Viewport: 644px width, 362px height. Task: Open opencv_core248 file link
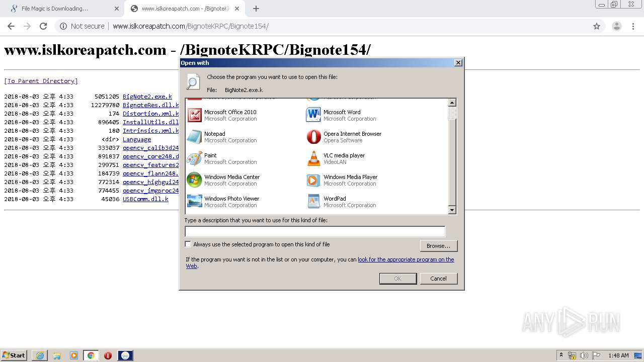point(150,156)
